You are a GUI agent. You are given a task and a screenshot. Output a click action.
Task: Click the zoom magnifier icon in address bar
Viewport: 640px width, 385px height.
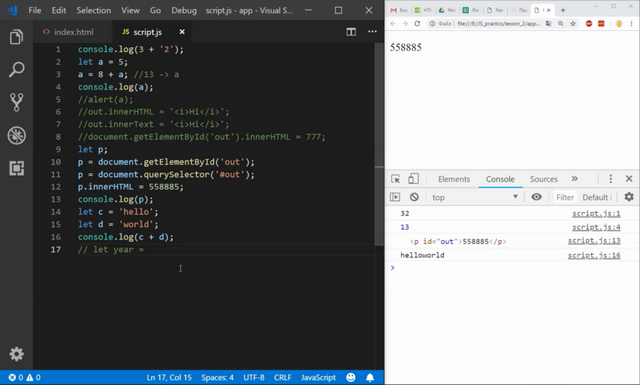pyautogui.click(x=561, y=24)
